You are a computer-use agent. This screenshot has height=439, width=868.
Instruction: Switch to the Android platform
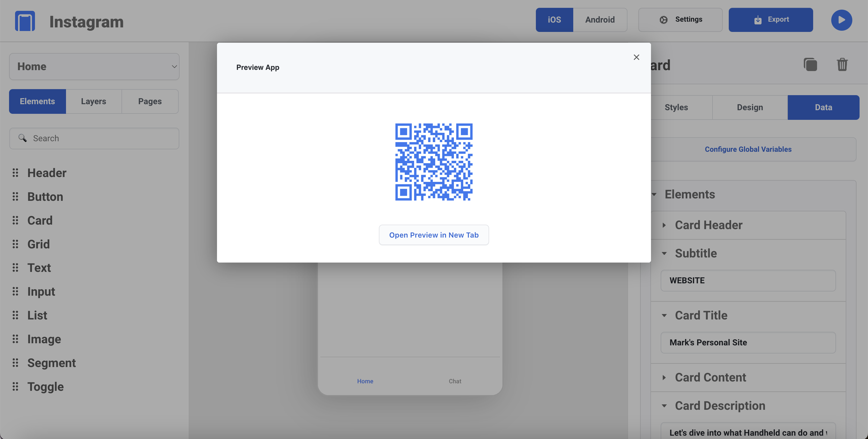600,20
